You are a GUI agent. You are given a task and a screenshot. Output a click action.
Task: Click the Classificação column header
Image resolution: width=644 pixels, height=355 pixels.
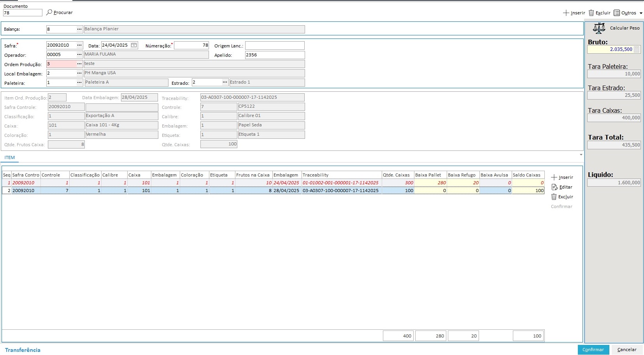85,175
